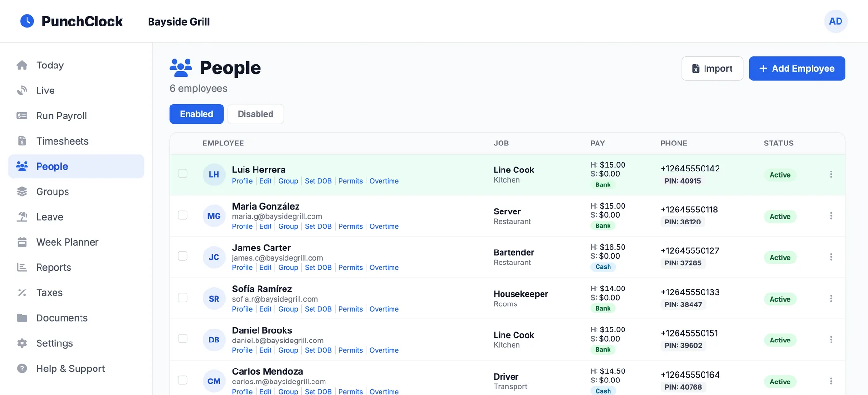Screen dimensions: 868x395
Task: Click the Week Planner calendar icon
Action: point(22,242)
